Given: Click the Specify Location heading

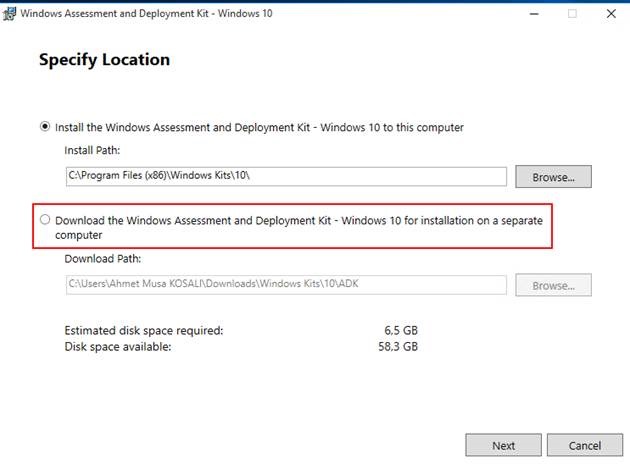Looking at the screenshot, I should (x=104, y=60).
